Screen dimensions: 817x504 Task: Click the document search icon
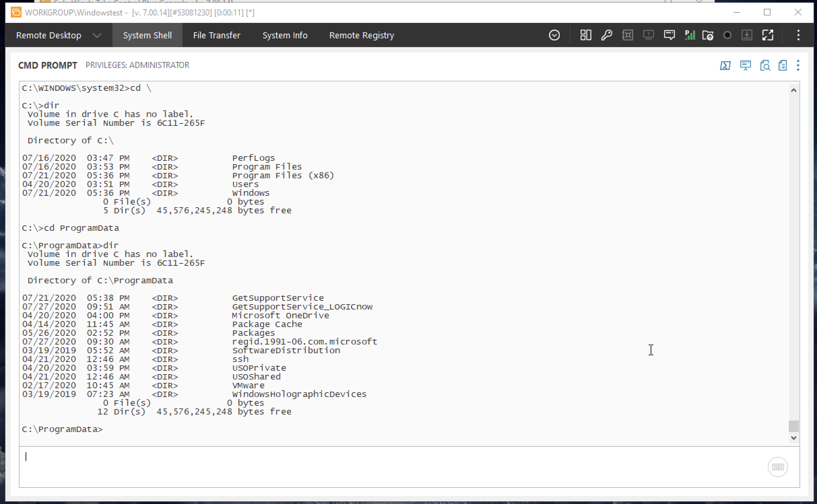pyautogui.click(x=765, y=65)
